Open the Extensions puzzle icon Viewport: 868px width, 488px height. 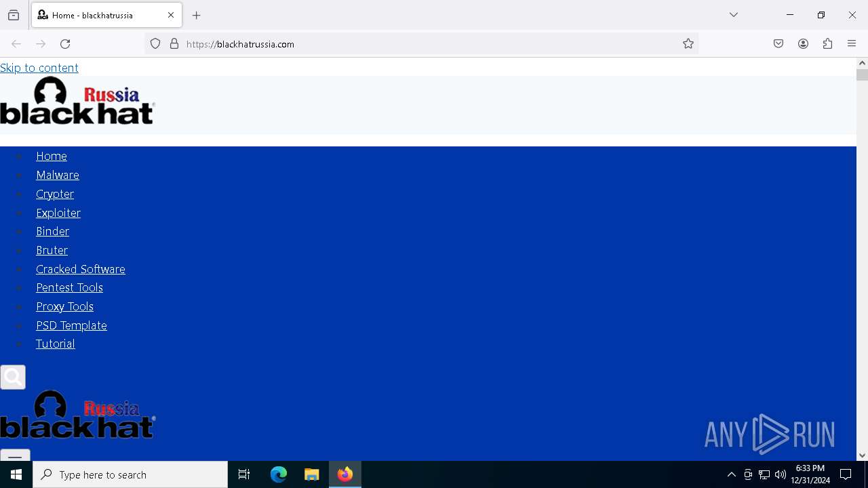click(827, 44)
